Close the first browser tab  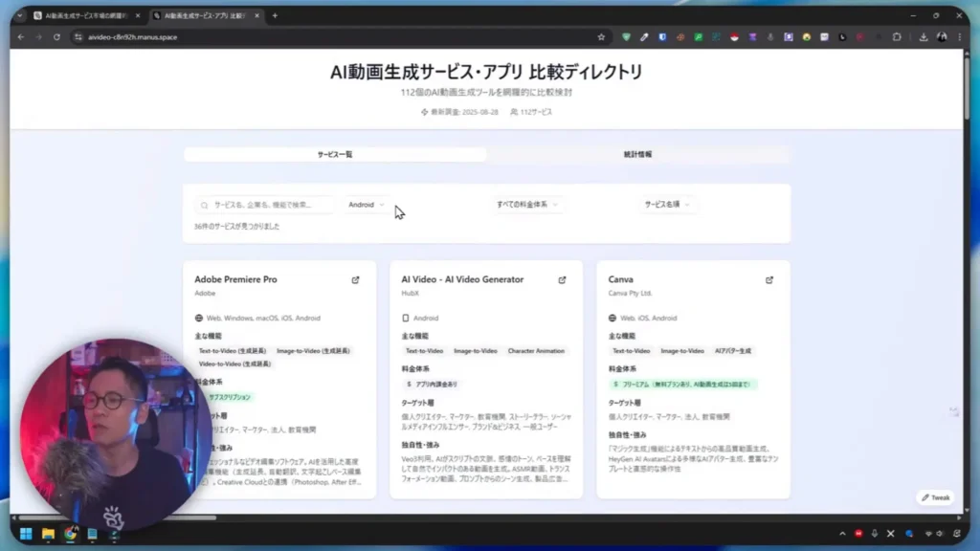138,15
